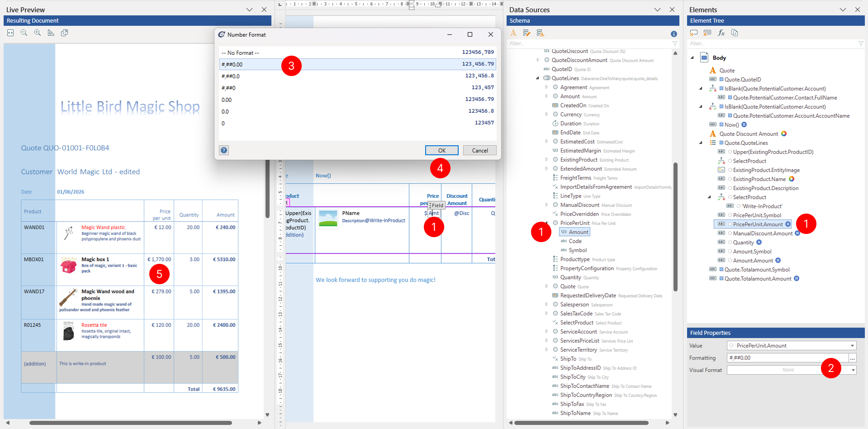Image resolution: width=868 pixels, height=429 pixels.
Task: Click the Element Tree filter input field
Action: (x=772, y=43)
